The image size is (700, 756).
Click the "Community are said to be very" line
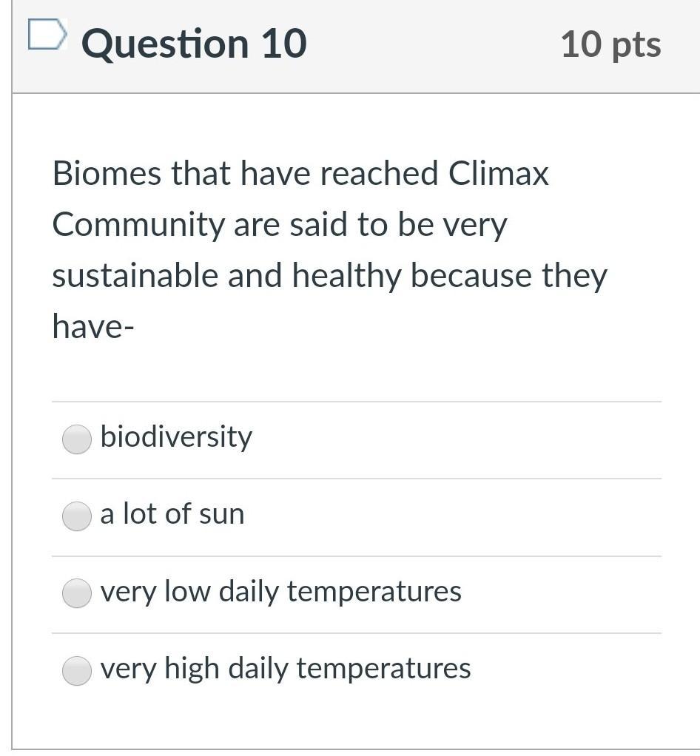coord(279,225)
